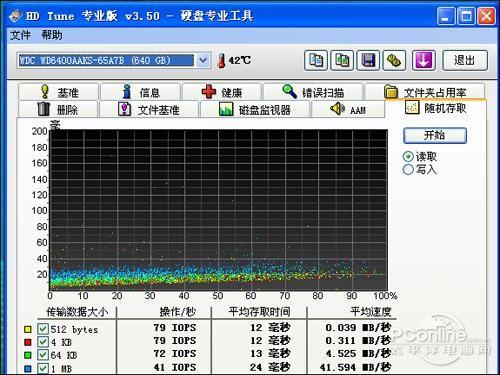Image resolution: width=500 pixels, height=375 pixels.
Task: Click the random access scatter graph
Action: 218,210
